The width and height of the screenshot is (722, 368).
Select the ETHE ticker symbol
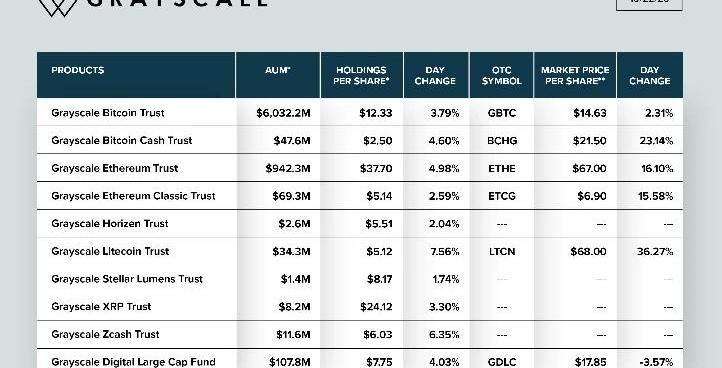[501, 169]
